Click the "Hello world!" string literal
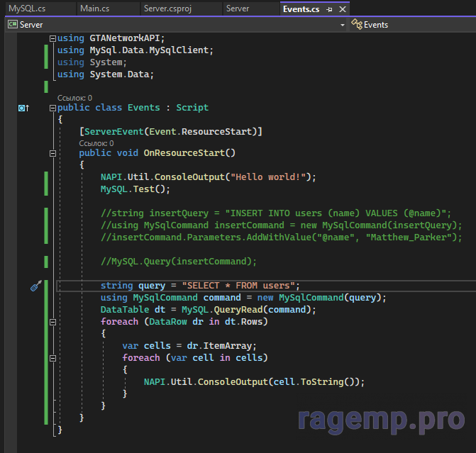476x453 pixels. [x=268, y=177]
